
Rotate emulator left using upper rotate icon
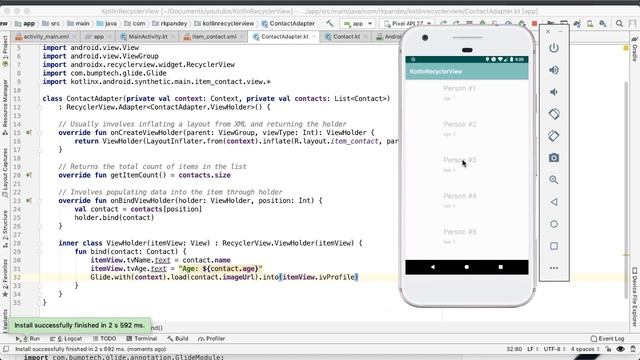point(554,114)
